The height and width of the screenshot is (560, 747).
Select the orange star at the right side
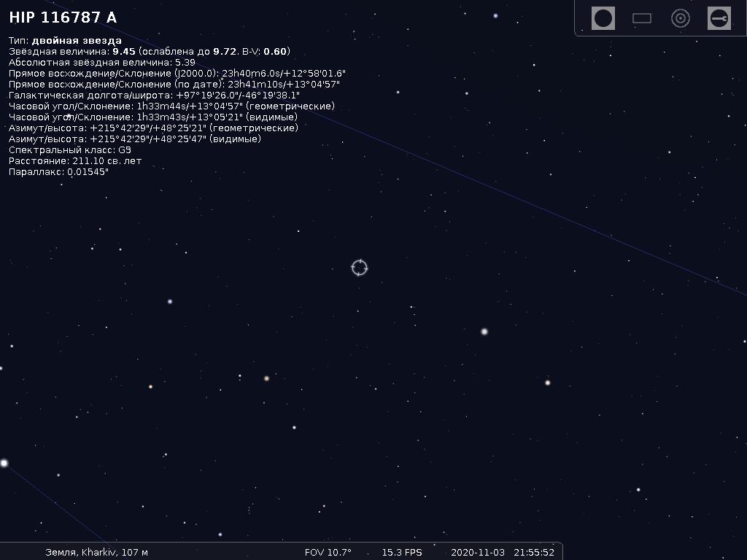point(547,382)
